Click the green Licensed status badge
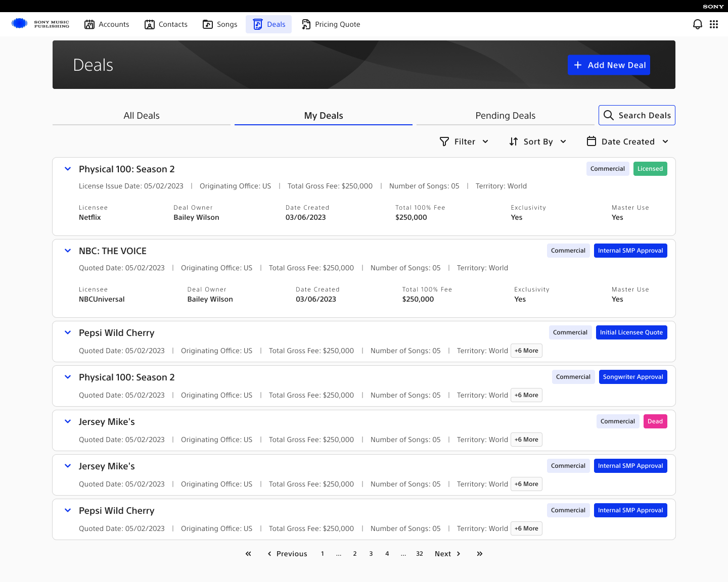This screenshot has height=582, width=728. (650, 169)
